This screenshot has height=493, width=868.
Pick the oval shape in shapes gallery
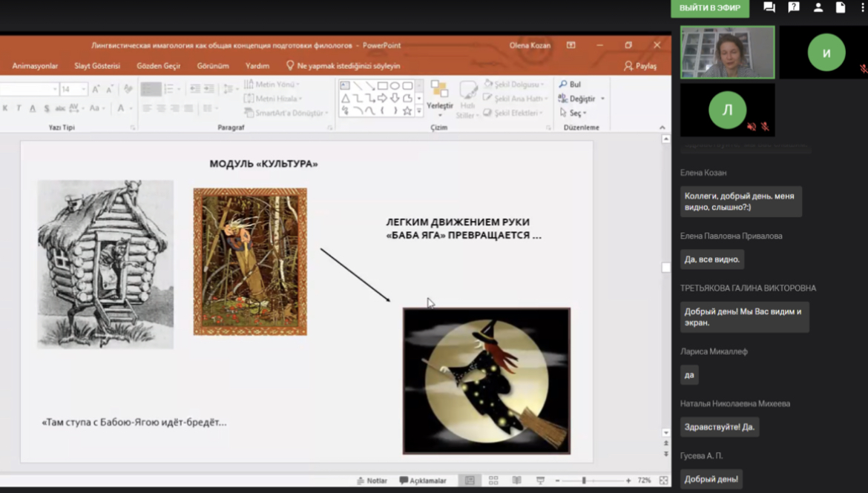pos(395,86)
